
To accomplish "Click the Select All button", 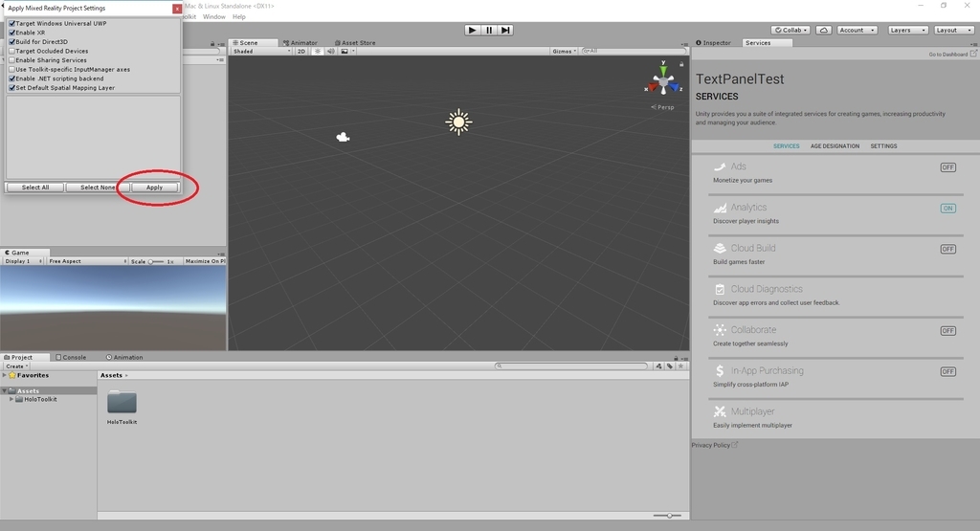I will pos(35,188).
